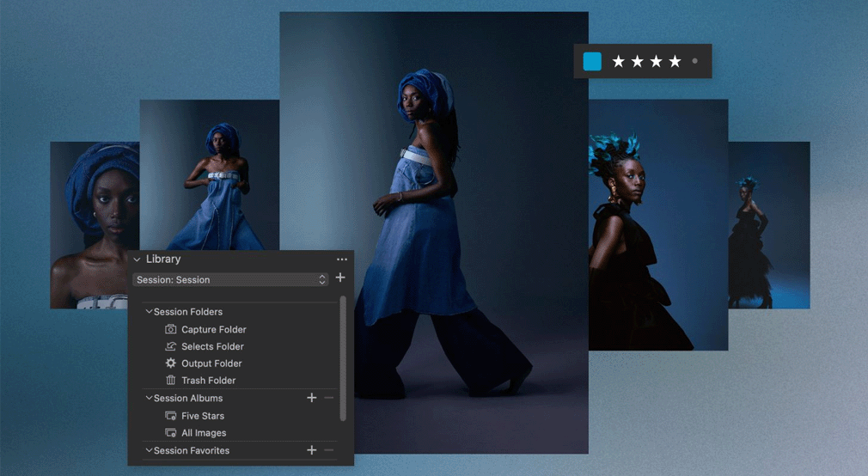Click the Selects Folder icon
868x476 pixels.
click(170, 346)
